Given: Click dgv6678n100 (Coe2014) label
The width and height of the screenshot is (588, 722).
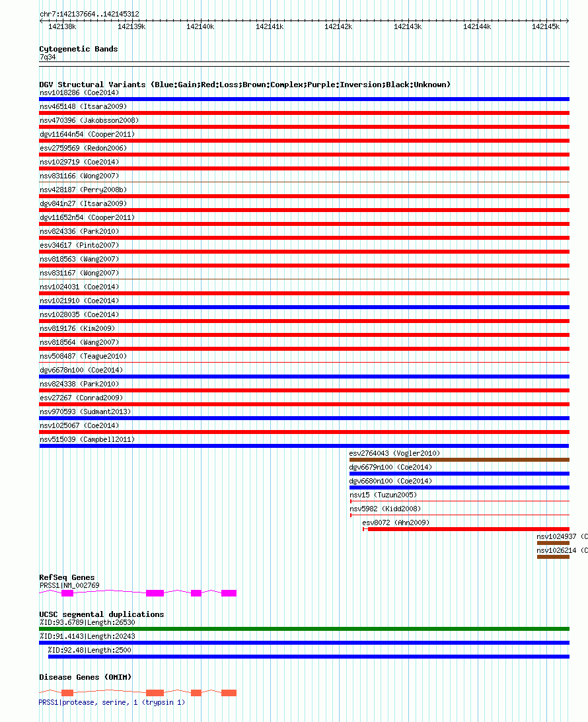Looking at the screenshot, I should pos(81,370).
